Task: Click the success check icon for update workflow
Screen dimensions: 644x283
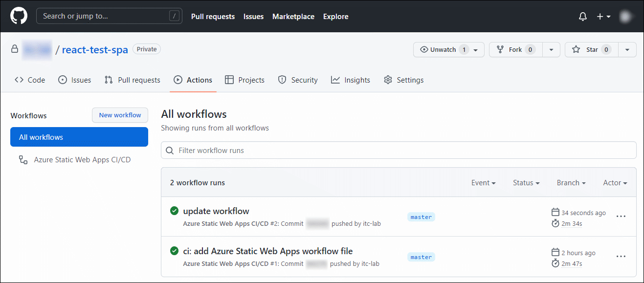Action: coord(174,211)
